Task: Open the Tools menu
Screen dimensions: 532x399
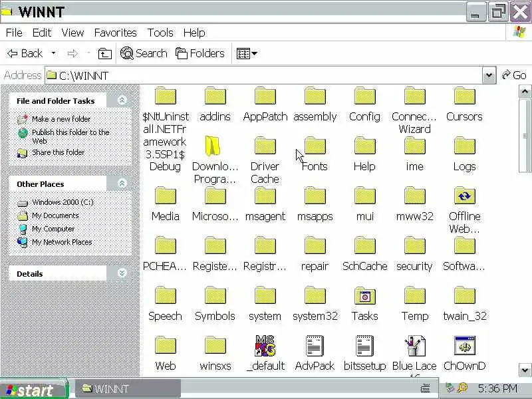Action: (x=160, y=33)
